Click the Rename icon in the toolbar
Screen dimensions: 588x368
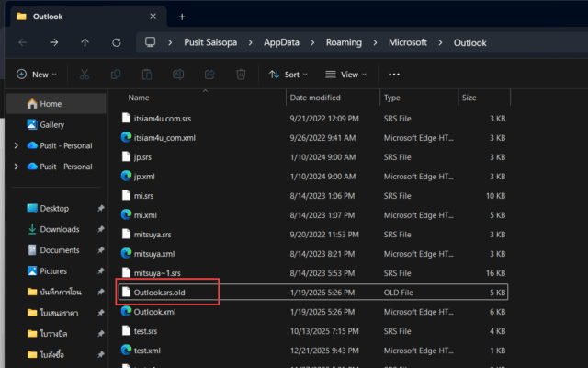pos(178,75)
